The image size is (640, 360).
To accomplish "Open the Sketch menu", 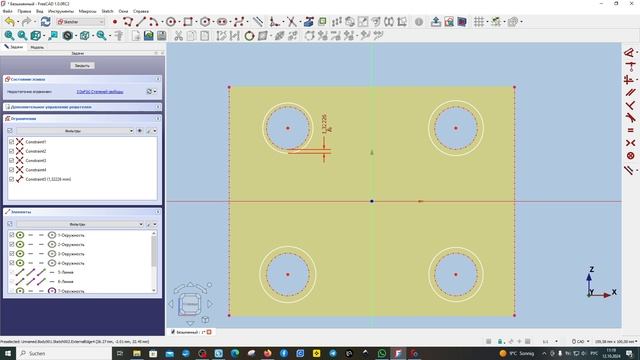I will (107, 11).
